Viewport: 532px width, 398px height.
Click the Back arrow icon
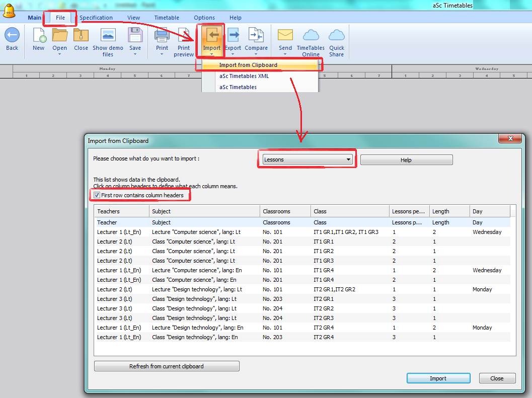coord(12,35)
